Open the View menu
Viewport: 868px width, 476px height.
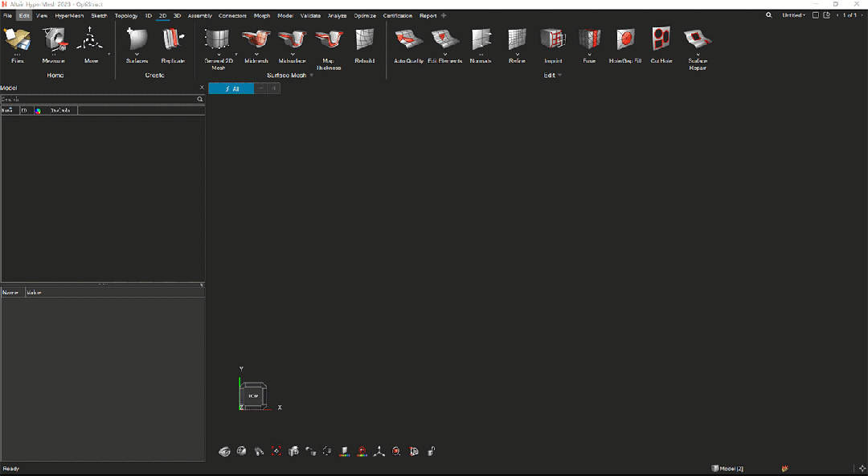tap(42, 15)
